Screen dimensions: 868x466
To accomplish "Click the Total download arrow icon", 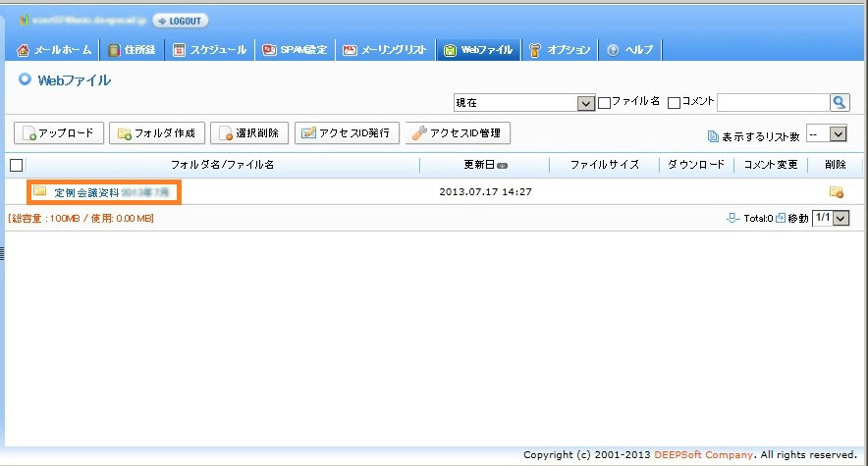I will 732,218.
